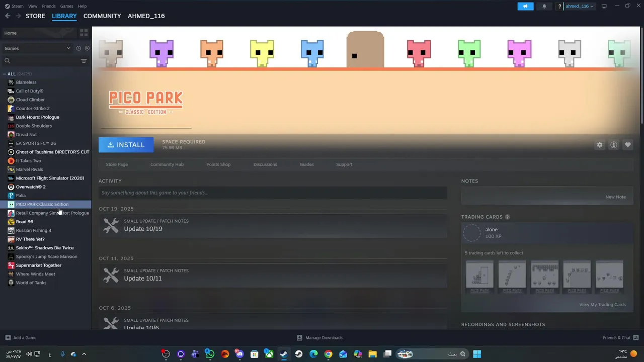Open the EA app taskbar icon

pos(225,354)
